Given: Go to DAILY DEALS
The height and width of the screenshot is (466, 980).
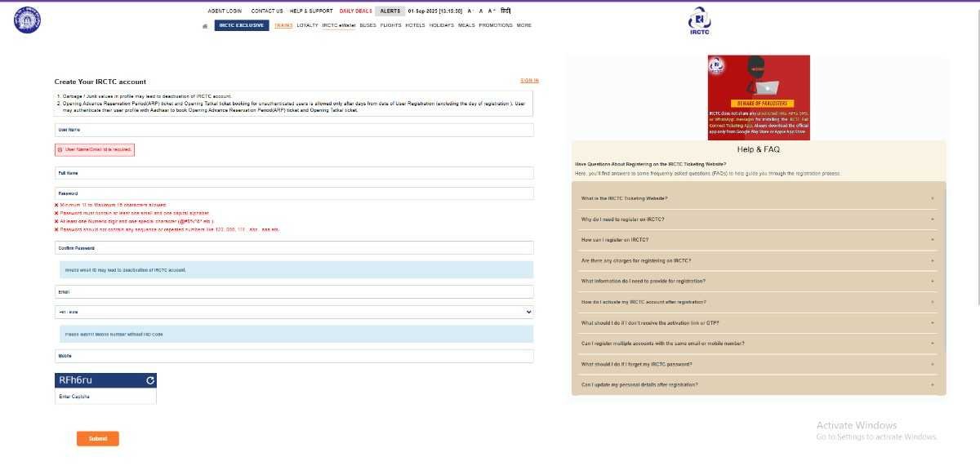Looking at the screenshot, I should click(355, 11).
